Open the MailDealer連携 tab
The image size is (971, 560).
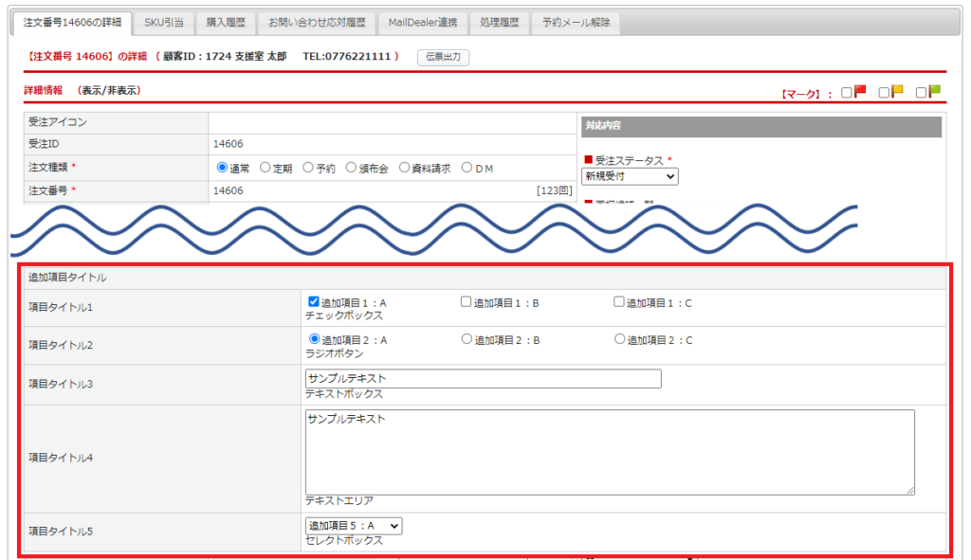(423, 23)
